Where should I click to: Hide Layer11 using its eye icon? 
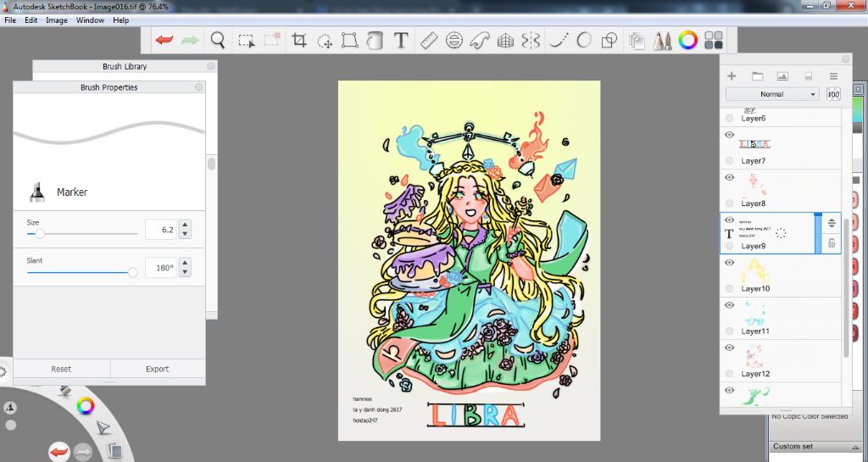coord(729,305)
